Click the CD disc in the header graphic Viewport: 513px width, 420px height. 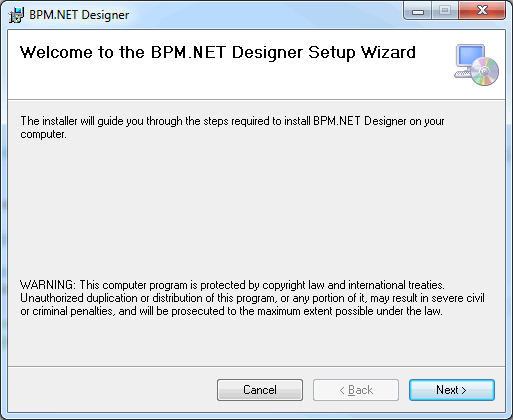[485, 71]
